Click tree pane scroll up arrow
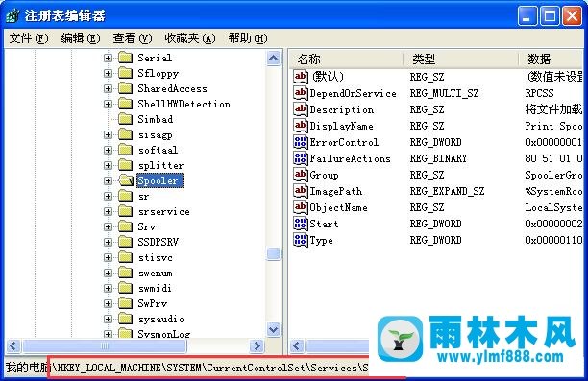This screenshot has height=381, width=588. 274,58
